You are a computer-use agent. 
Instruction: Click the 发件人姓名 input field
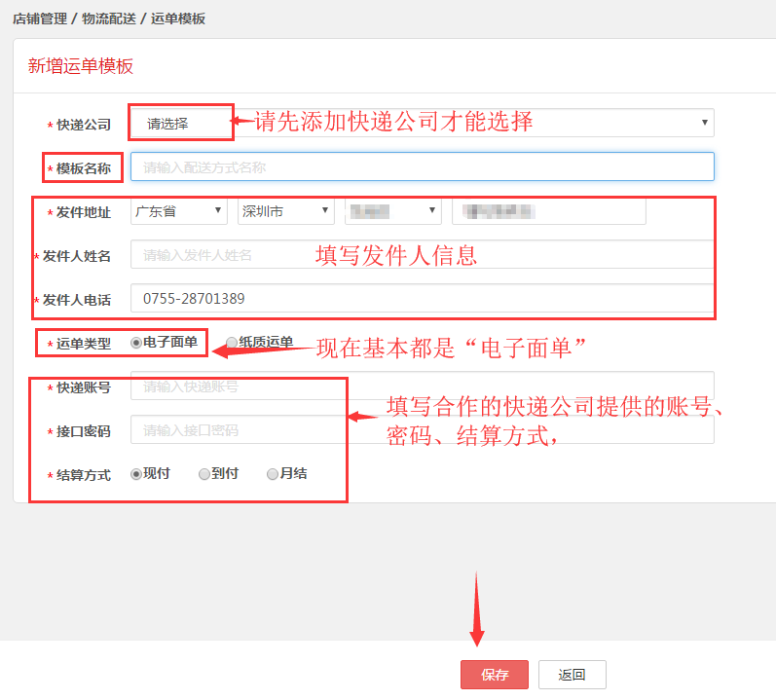[421, 255]
